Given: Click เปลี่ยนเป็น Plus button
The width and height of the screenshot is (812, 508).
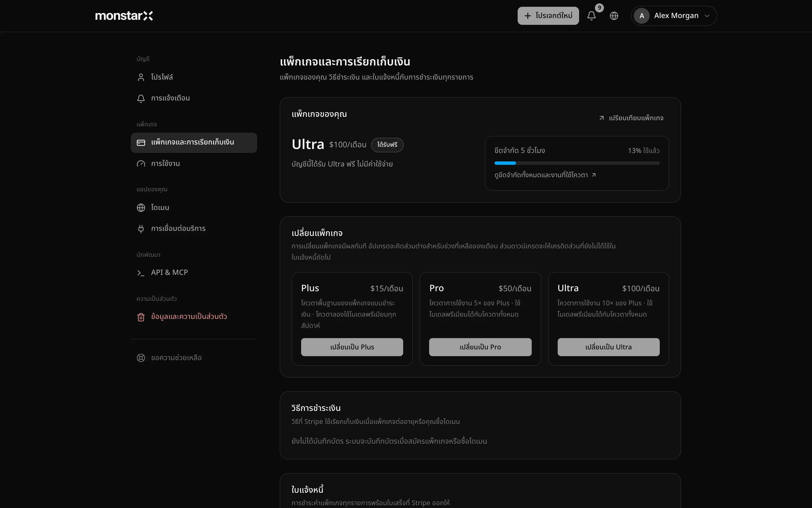Looking at the screenshot, I should click(x=352, y=347).
